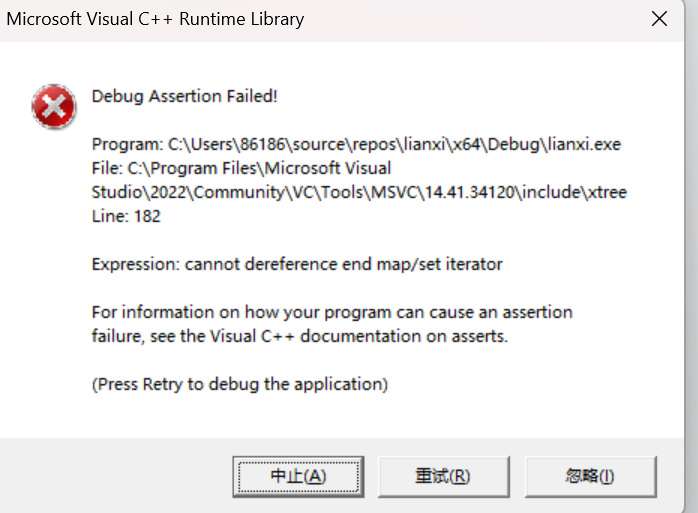
Task: Close the Runtime Library dialog
Action: (x=659, y=19)
